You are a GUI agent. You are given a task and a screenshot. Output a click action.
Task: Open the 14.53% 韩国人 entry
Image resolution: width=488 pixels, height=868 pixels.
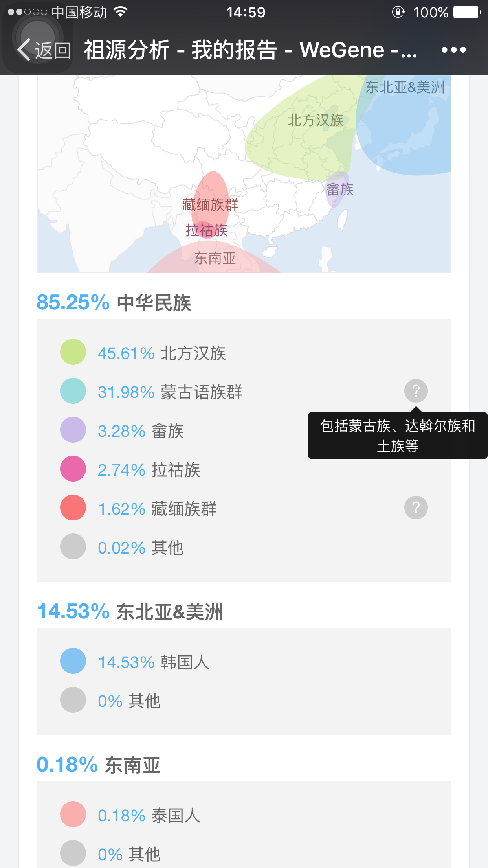[x=153, y=662]
